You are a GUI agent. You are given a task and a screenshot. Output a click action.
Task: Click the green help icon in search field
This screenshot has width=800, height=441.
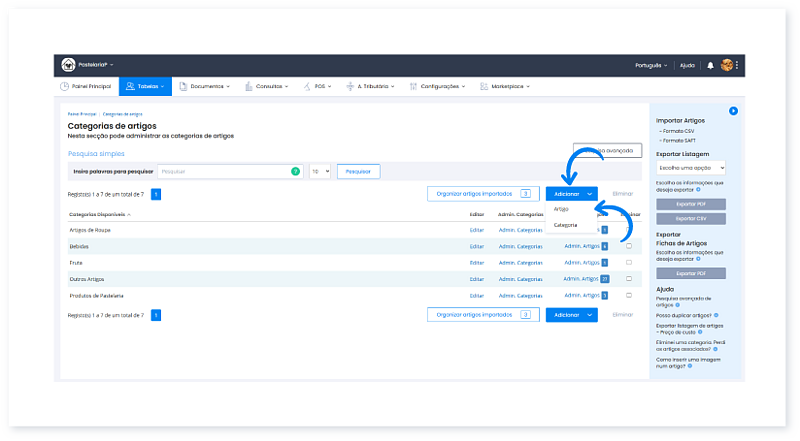(x=295, y=172)
